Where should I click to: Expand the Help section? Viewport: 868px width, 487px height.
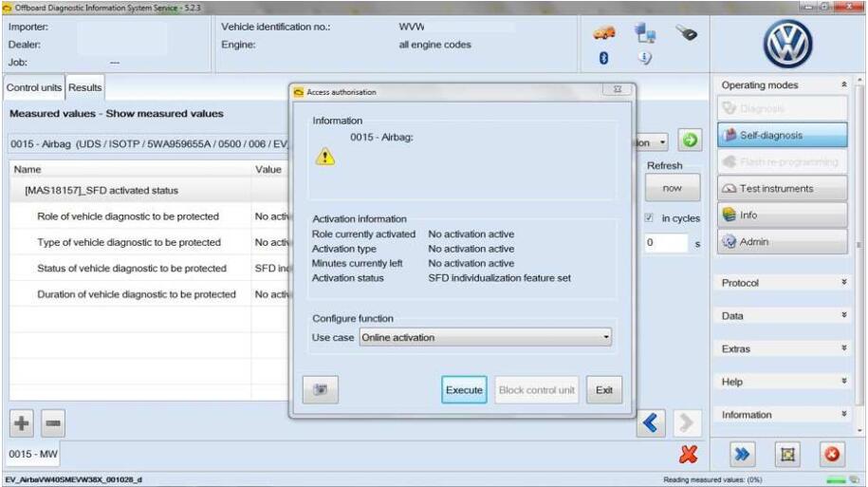pyautogui.click(x=843, y=382)
